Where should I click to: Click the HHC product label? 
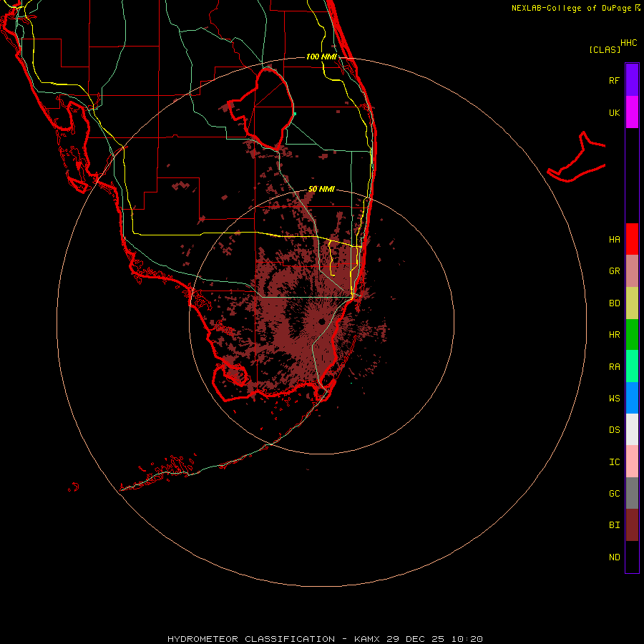(628, 43)
